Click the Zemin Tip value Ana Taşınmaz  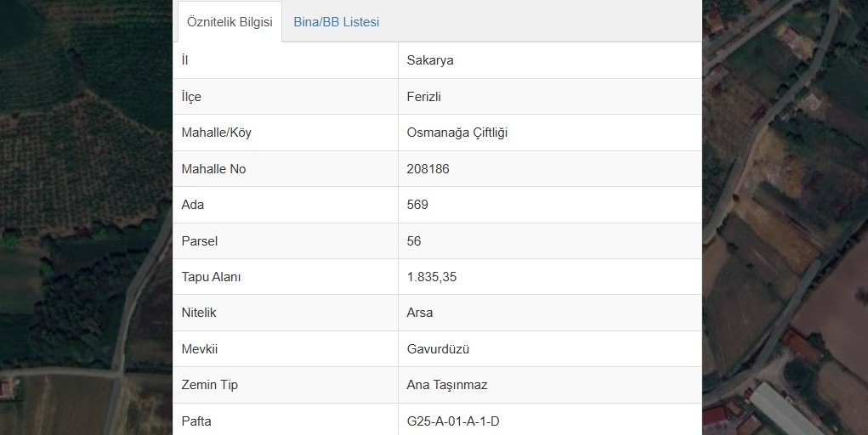[x=446, y=385]
